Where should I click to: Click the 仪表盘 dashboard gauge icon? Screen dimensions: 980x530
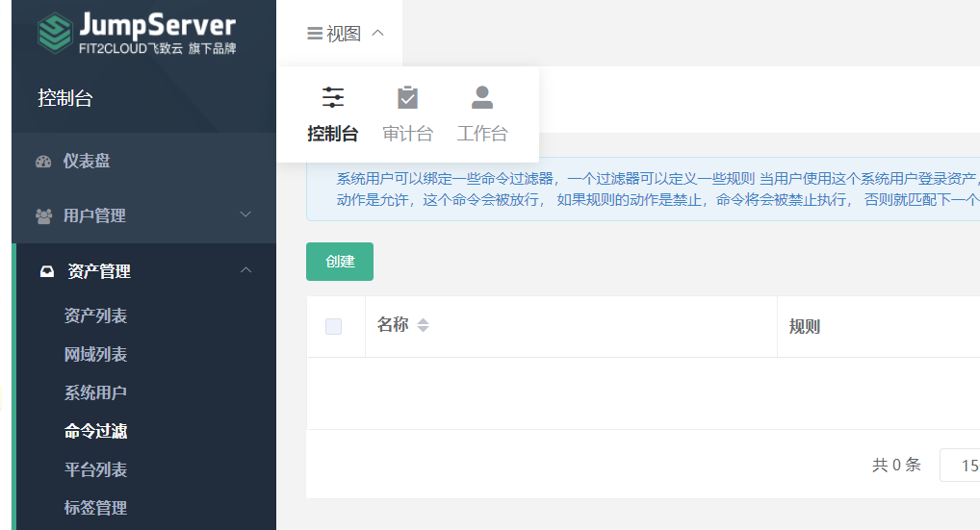tap(43, 162)
